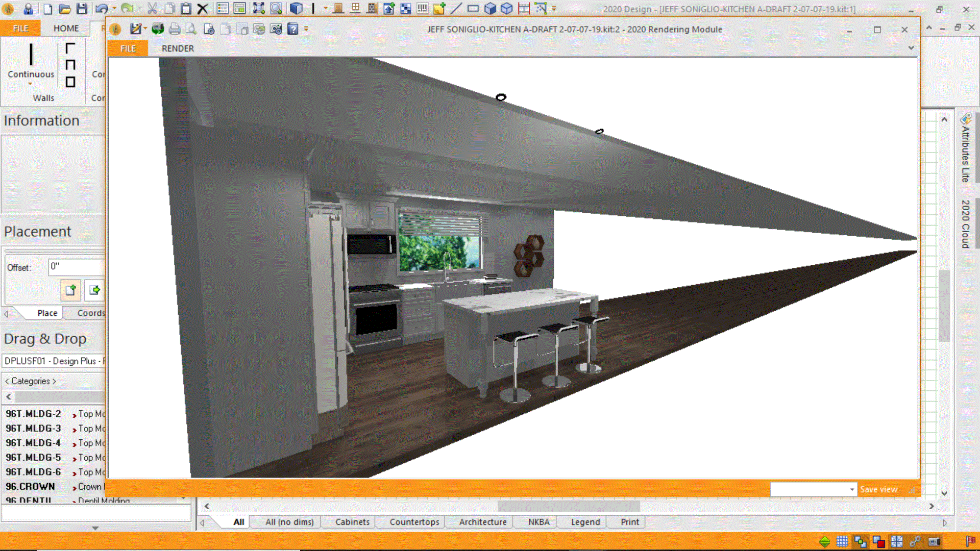The width and height of the screenshot is (980, 551).
Task: Delete selection with X icon
Action: click(x=203, y=9)
